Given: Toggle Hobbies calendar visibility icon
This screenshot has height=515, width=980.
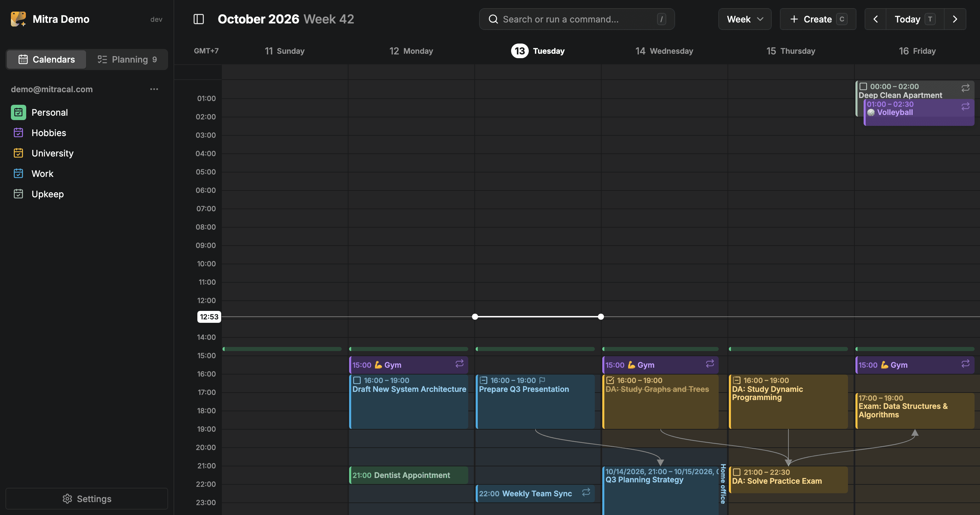Looking at the screenshot, I should tap(18, 133).
